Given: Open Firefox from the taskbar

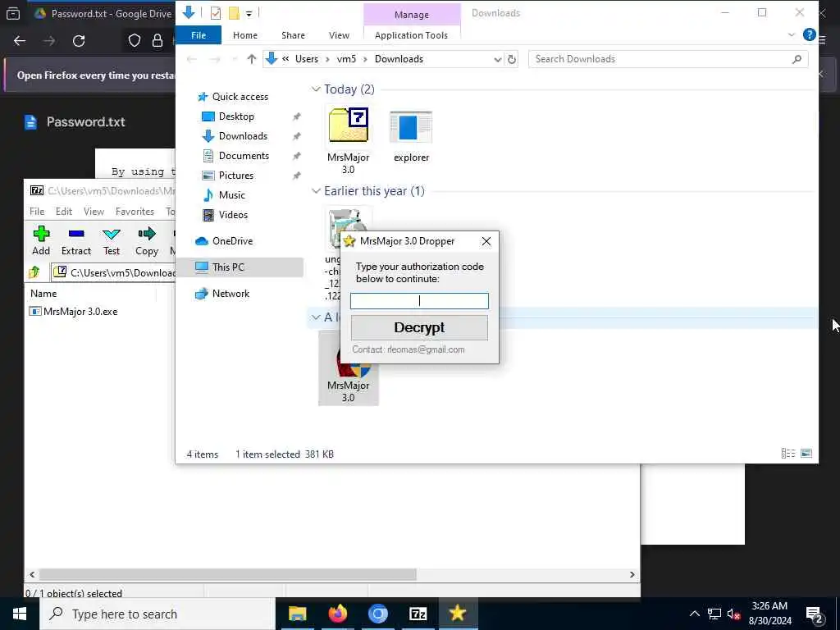Looking at the screenshot, I should [x=337, y=614].
